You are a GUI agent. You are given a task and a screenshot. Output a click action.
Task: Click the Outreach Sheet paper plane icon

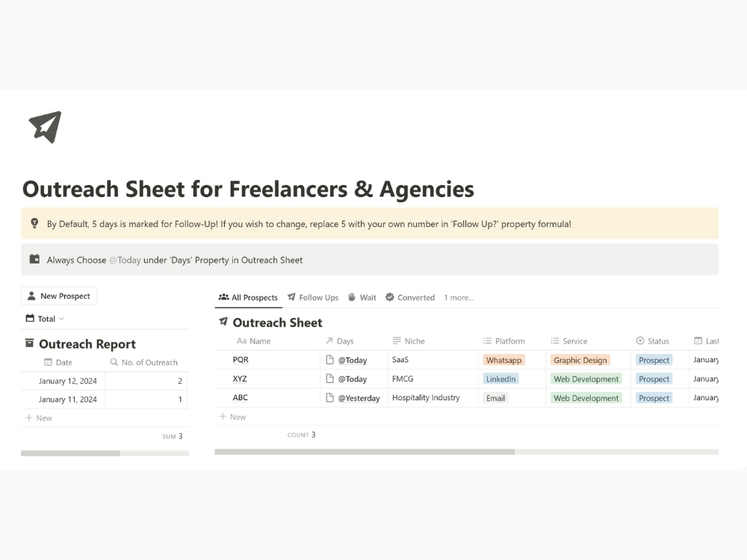223,321
